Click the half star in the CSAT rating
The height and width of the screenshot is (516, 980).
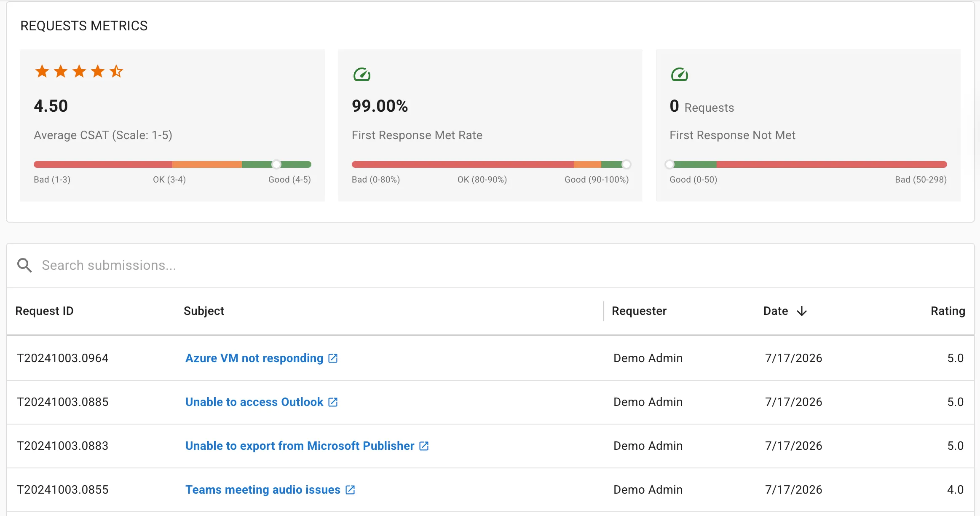click(116, 71)
